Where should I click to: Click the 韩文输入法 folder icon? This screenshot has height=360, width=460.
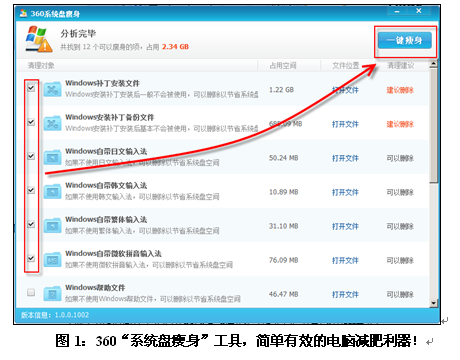coord(53,191)
